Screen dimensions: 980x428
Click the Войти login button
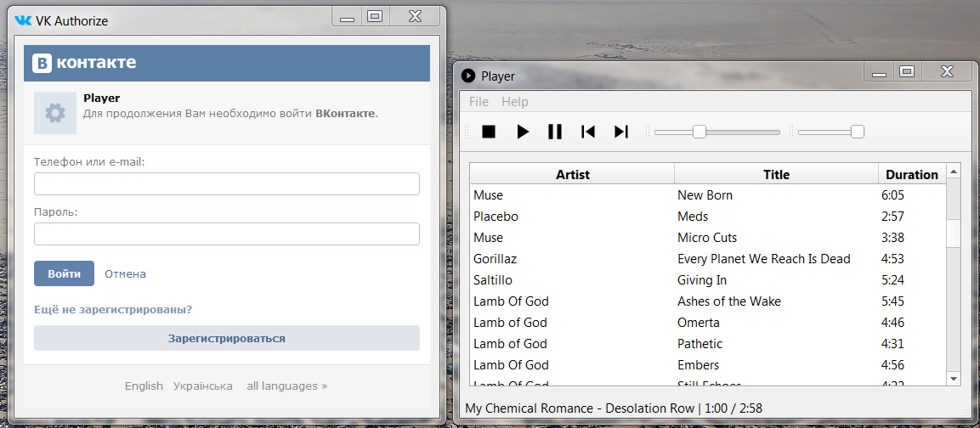tap(64, 273)
